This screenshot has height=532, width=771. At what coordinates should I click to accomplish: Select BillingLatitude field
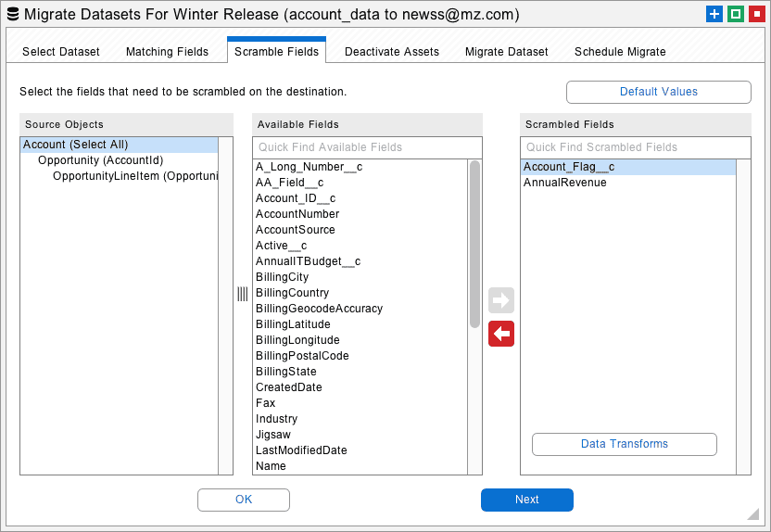360,324
